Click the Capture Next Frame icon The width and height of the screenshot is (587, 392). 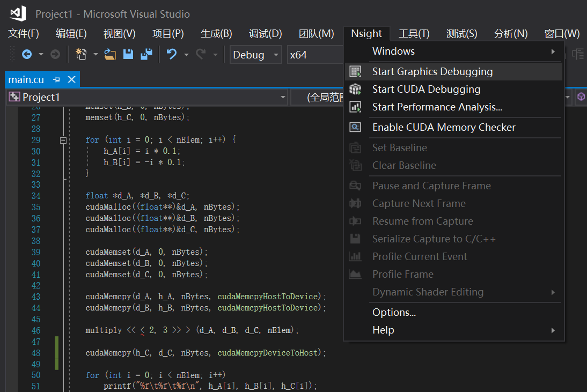pos(355,203)
